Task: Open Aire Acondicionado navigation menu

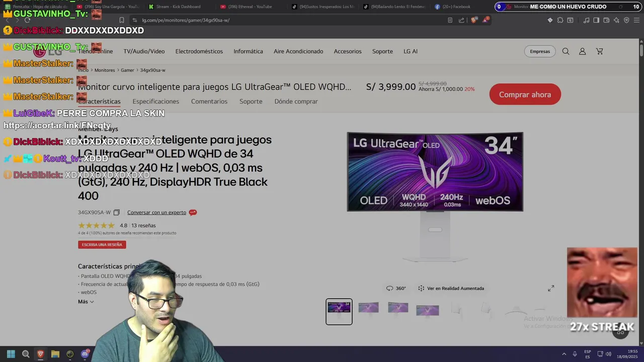Action: 298,51
